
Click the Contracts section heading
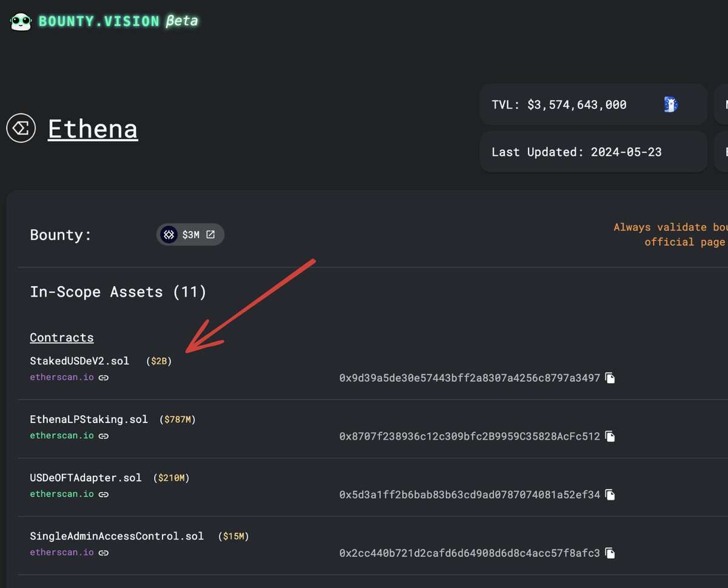pyautogui.click(x=62, y=338)
